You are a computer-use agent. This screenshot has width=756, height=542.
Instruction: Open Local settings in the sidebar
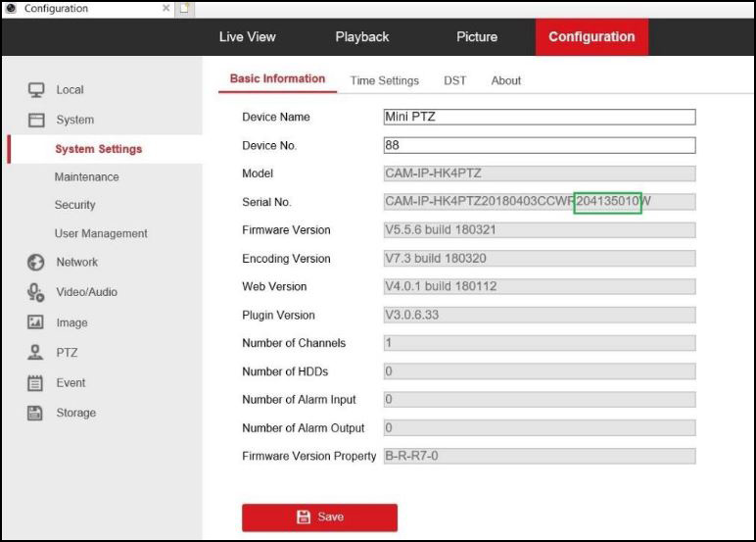pos(70,90)
